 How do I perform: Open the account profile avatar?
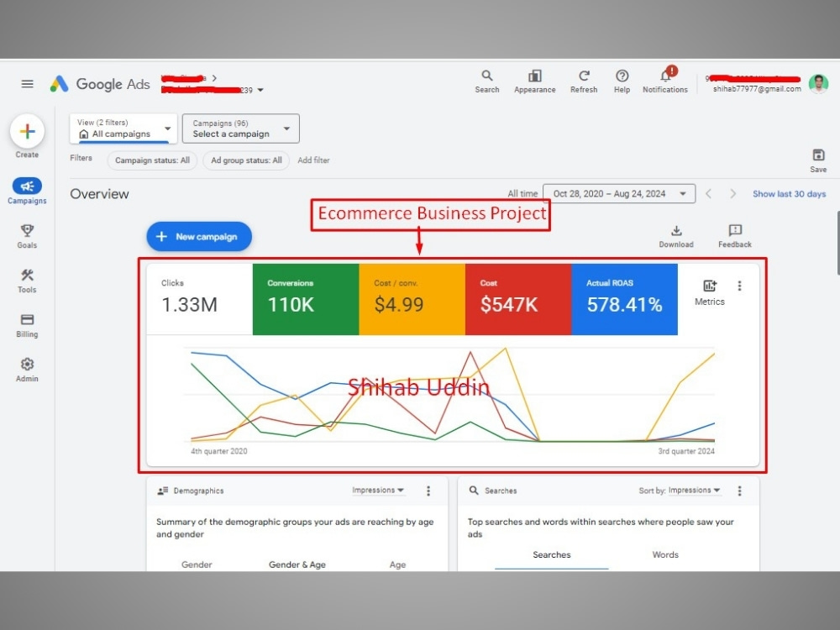(x=818, y=84)
